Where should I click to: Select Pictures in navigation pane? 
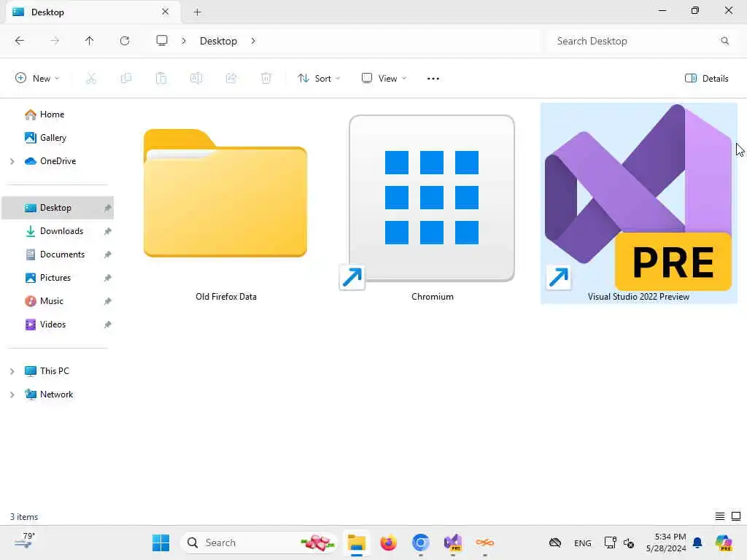57,278
